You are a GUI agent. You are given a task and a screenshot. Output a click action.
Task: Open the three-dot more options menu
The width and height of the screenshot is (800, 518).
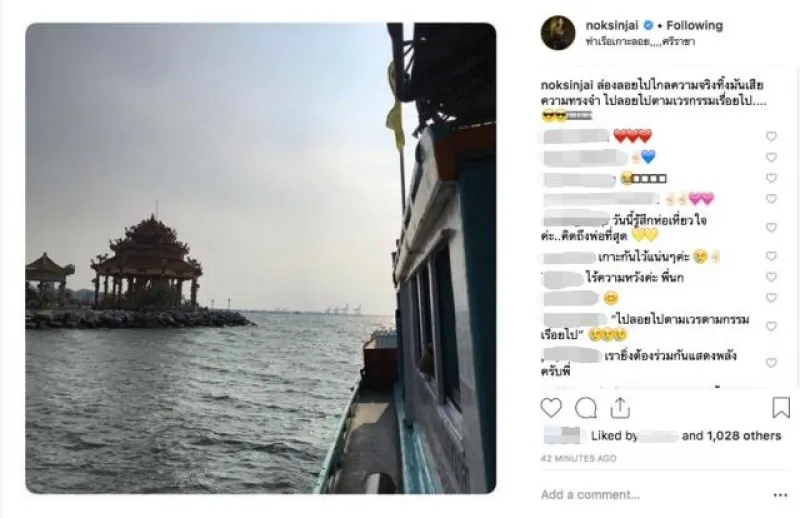point(780,495)
